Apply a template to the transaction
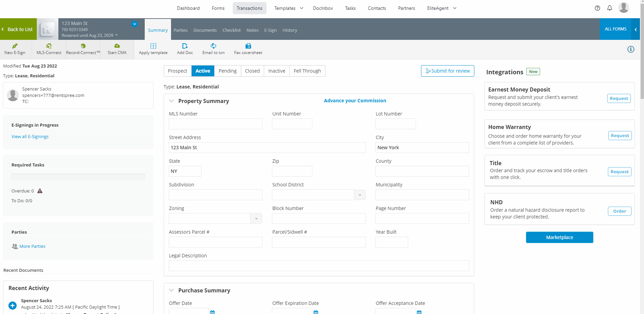The width and height of the screenshot is (644, 314). tap(153, 49)
